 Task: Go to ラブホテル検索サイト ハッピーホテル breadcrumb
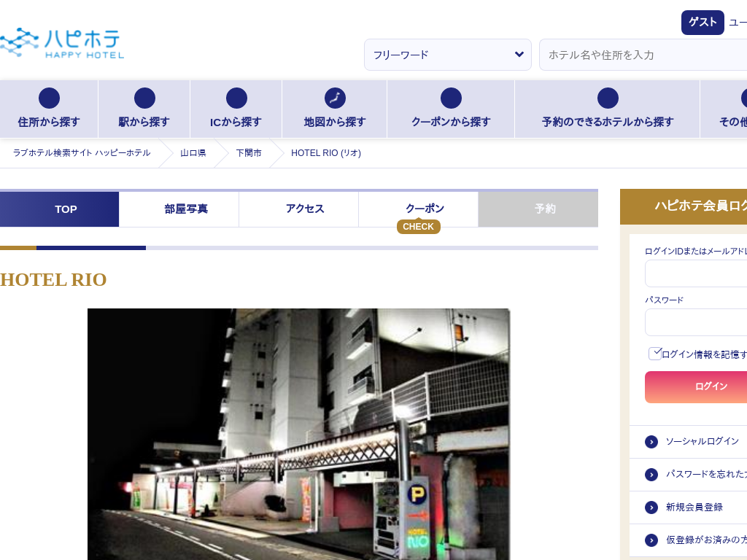point(82,153)
